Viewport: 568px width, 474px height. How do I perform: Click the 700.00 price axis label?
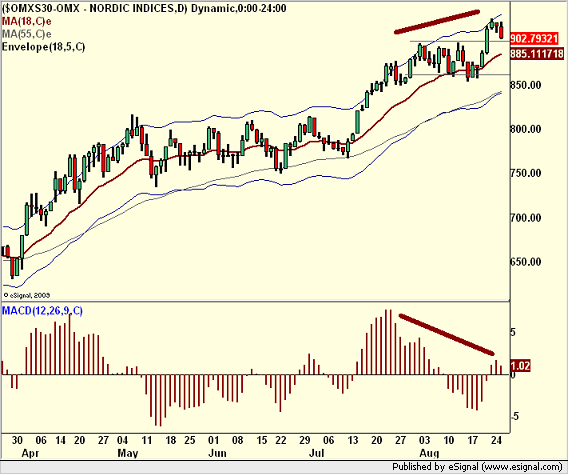(x=526, y=218)
